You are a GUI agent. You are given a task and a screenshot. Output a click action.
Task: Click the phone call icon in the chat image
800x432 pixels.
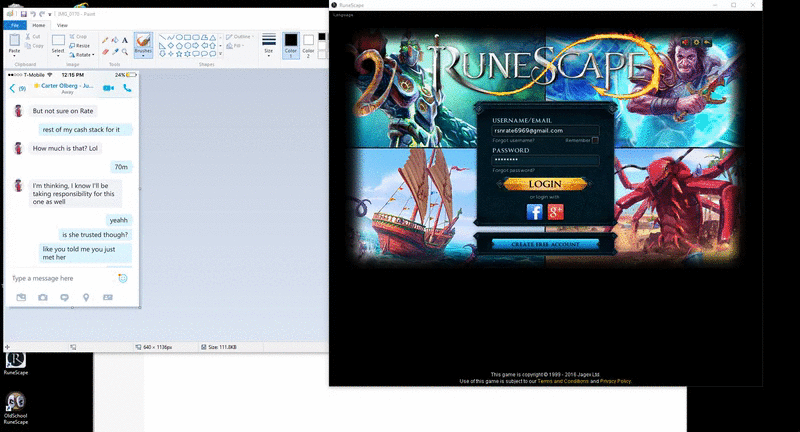127,88
